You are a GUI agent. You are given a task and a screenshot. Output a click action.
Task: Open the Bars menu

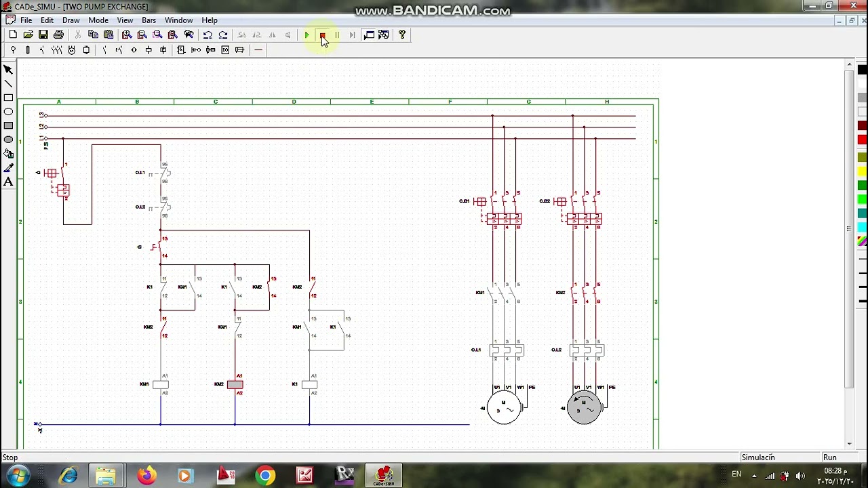pyautogui.click(x=149, y=20)
